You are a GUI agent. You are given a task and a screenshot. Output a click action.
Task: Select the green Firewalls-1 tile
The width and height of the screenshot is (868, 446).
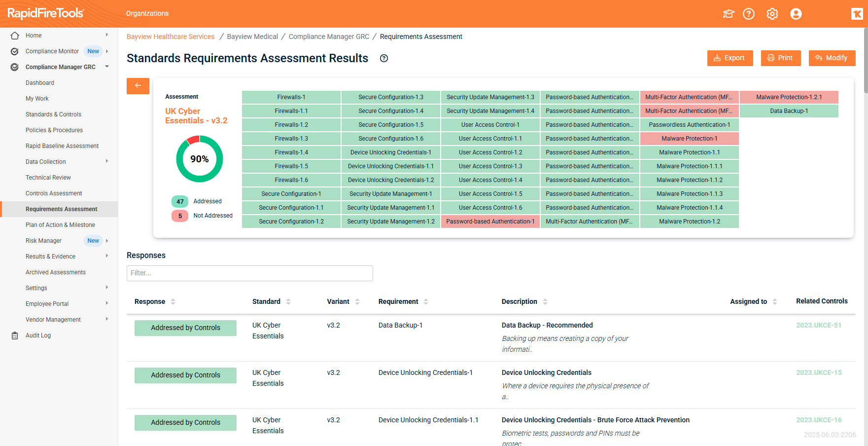pos(291,97)
